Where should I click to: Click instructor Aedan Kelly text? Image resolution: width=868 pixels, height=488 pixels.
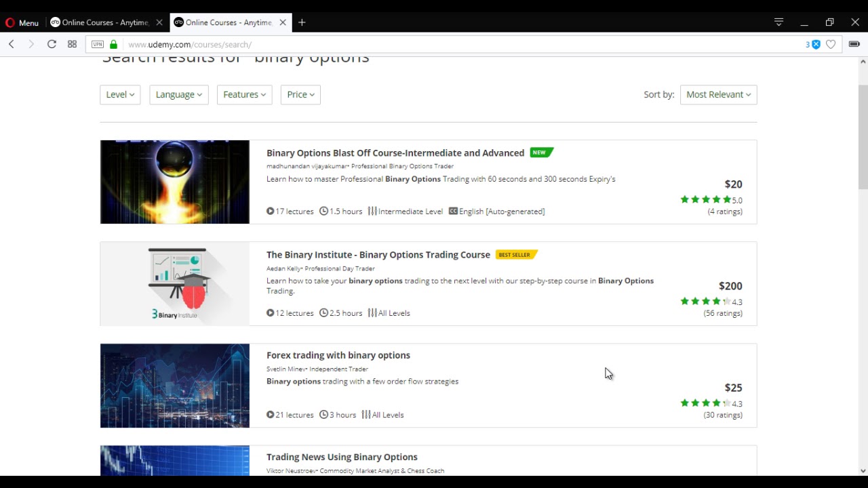tap(284, 268)
